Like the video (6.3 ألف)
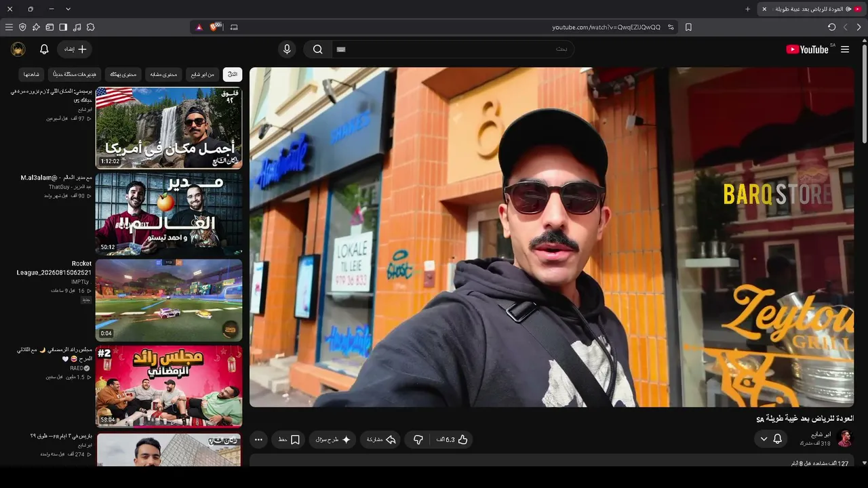Image resolution: width=868 pixels, height=488 pixels. (x=452, y=440)
